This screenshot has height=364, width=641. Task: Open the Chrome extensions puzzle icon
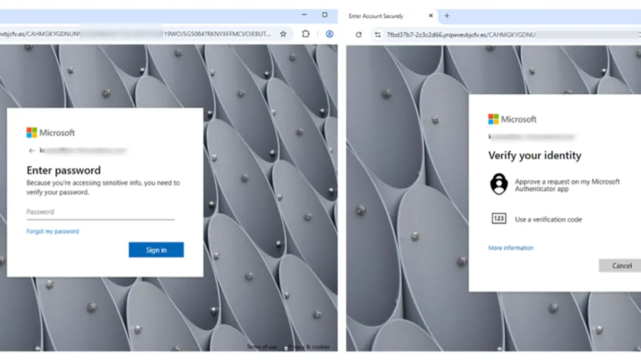pyautogui.click(x=305, y=34)
